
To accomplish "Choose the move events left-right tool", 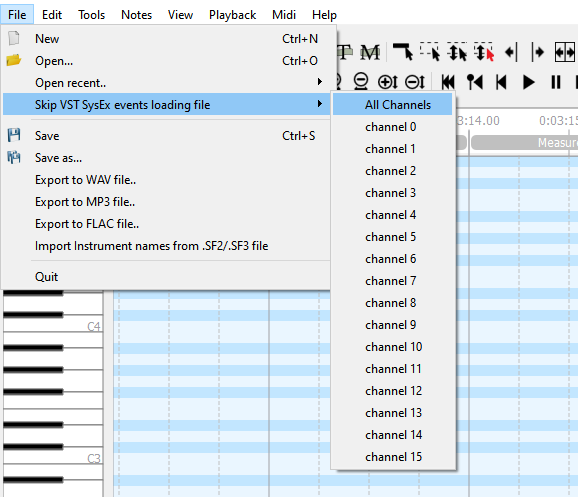I will [565, 52].
